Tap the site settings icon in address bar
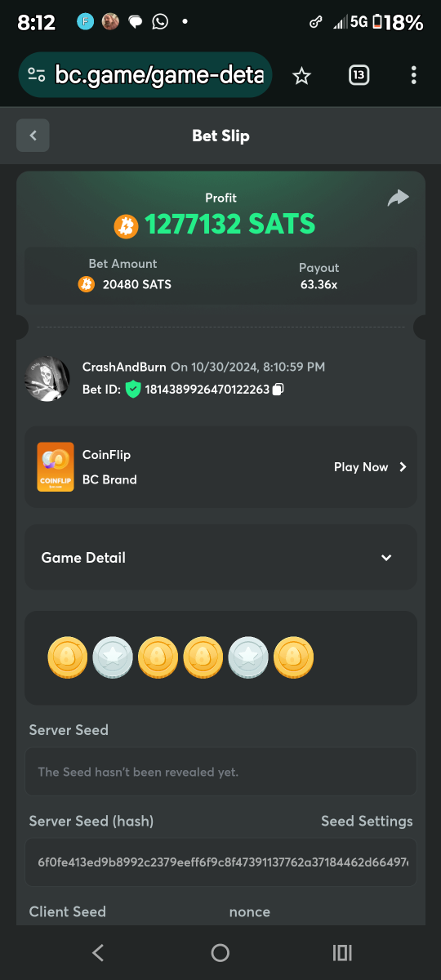Screen dimensions: 441x980 pyautogui.click(x=36, y=76)
